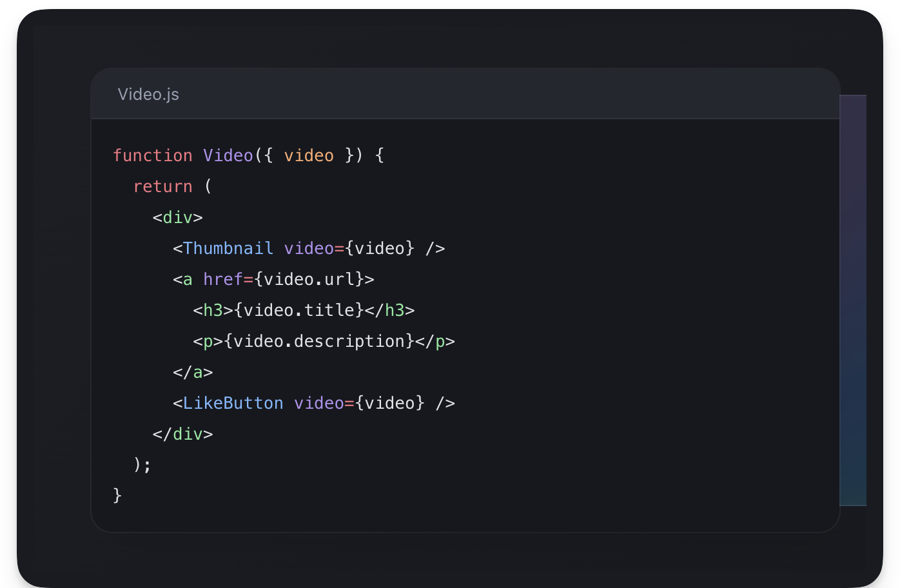Click the video prop on LikeButton
Image resolution: width=900 pixels, height=588 pixels.
[318, 403]
